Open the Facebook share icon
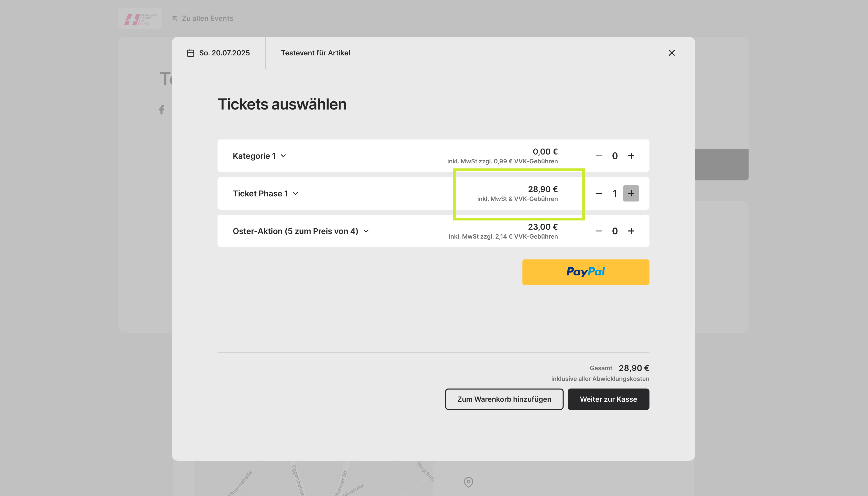 point(162,110)
